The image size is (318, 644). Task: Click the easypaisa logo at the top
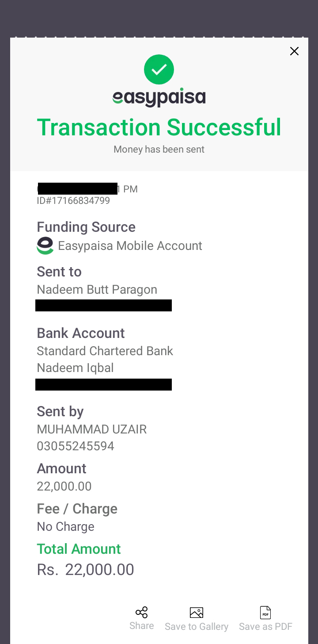click(159, 97)
